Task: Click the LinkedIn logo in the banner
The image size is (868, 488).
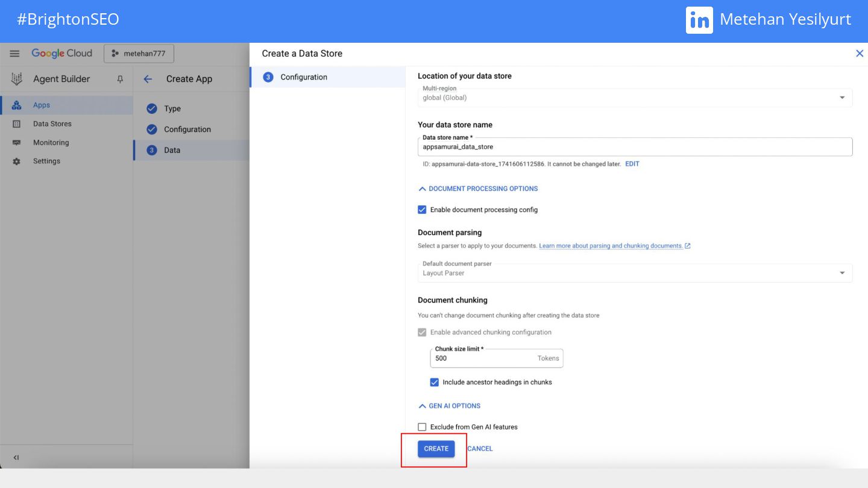Action: (x=699, y=20)
